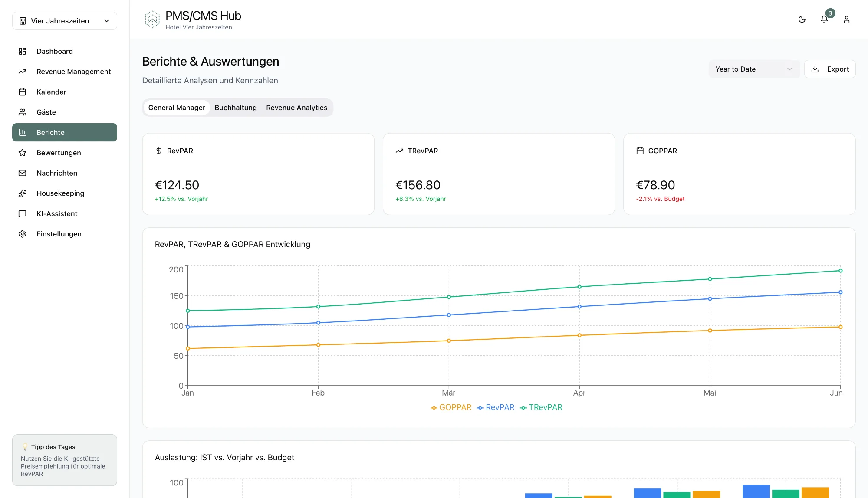Click the Jun TRevPAR data point
This screenshot has height=498, width=868.
840,271
